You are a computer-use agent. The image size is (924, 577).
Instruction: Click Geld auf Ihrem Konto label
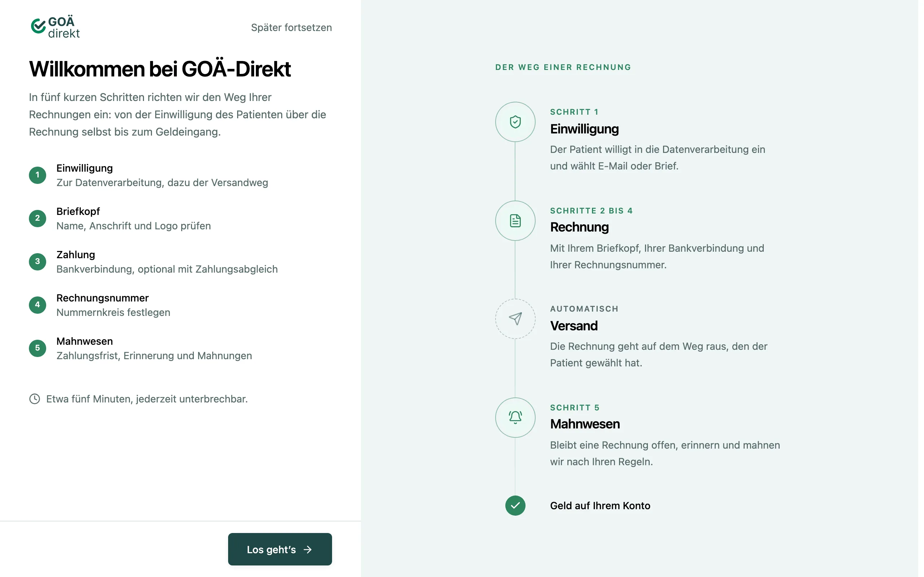(x=600, y=506)
